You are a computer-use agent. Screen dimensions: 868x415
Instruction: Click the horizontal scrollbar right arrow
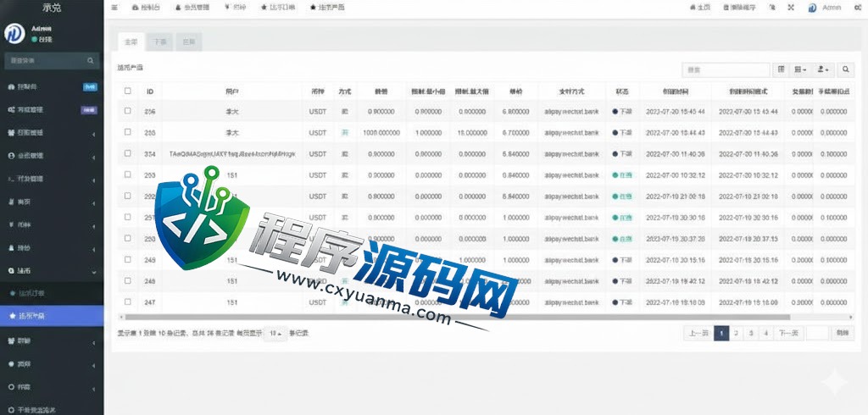point(851,317)
